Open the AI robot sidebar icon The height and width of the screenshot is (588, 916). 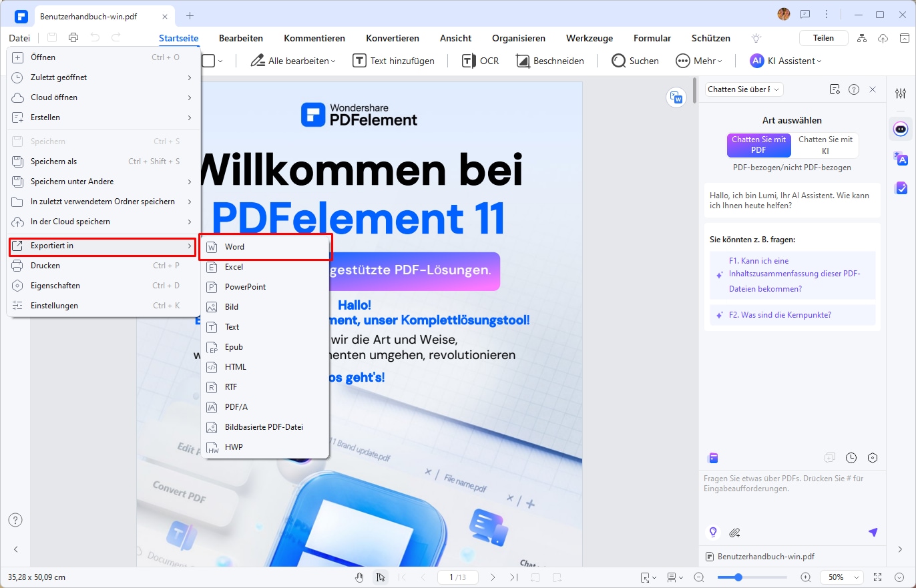(901, 128)
